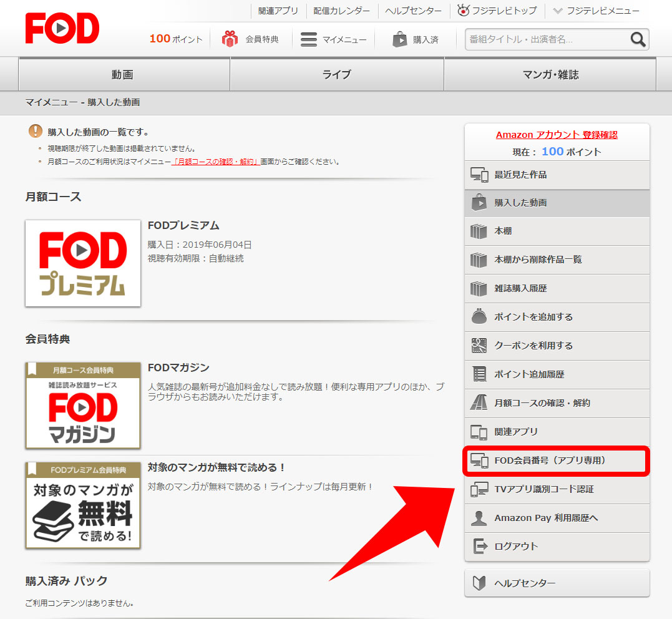
Task: Switch to the ライブ tab
Action: (336, 74)
